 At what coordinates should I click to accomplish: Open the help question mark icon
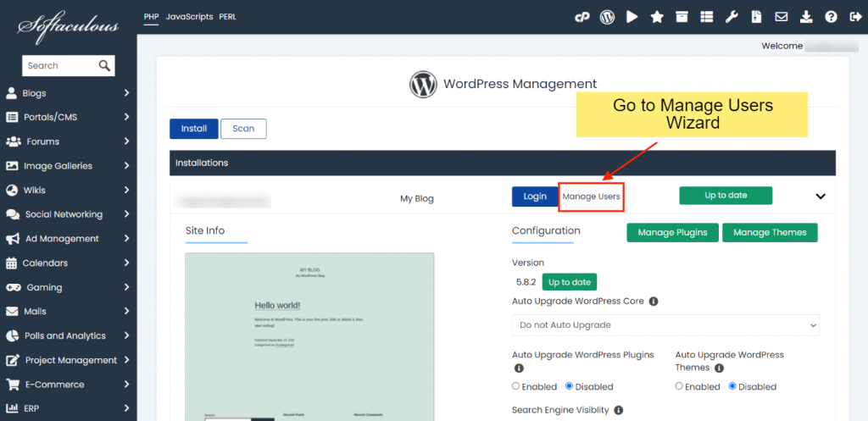tap(831, 17)
